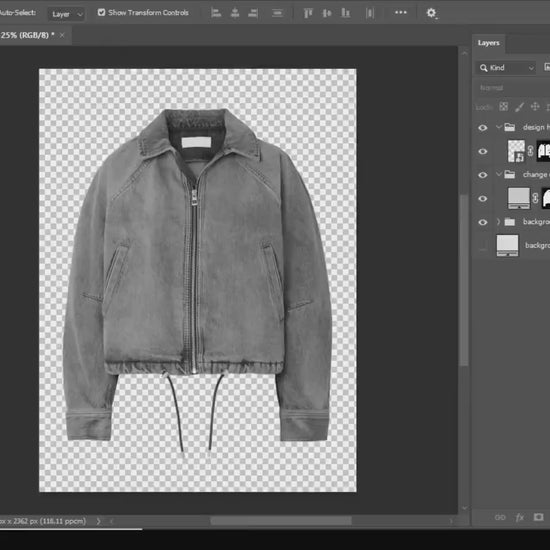Screen dimensions: 550x550
Task: Click the pixel layer filter icon beside Kind
Action: pyautogui.click(x=547, y=67)
